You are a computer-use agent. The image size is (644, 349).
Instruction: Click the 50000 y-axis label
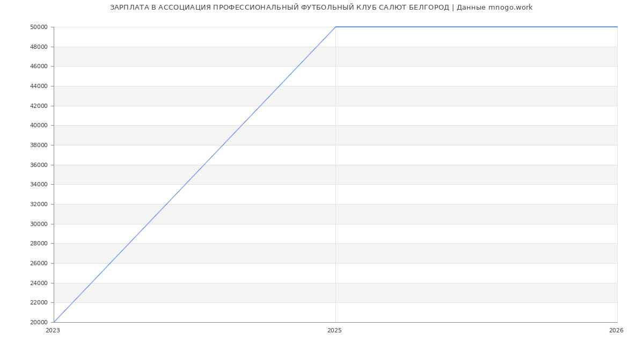pyautogui.click(x=39, y=27)
